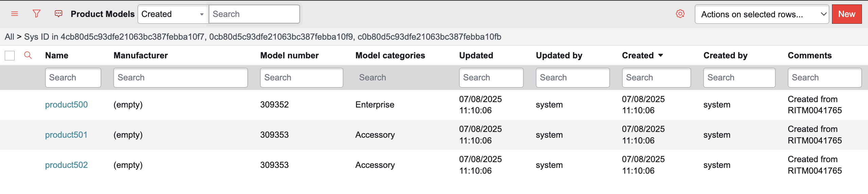The width and height of the screenshot is (868, 194).
Task: Tick the select-all rows checkbox
Action: click(x=10, y=55)
